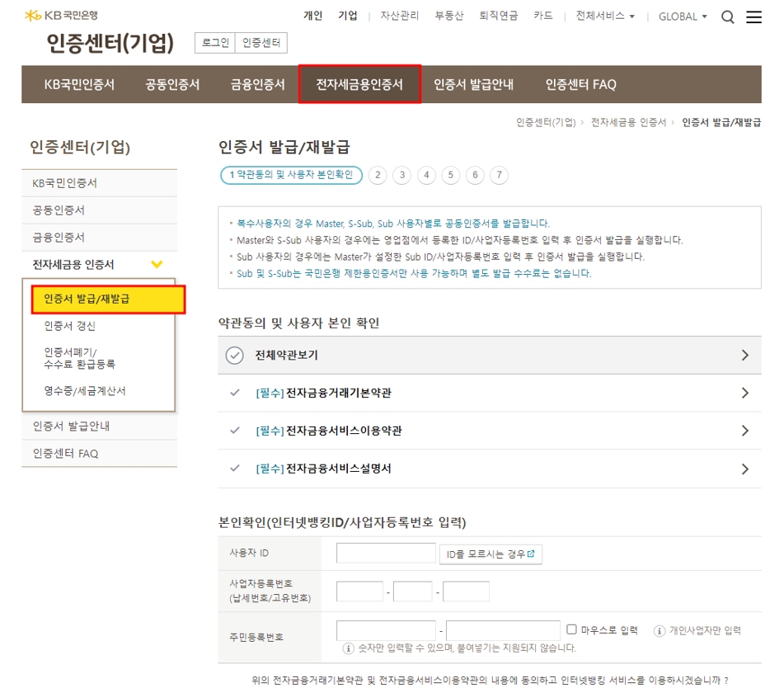Expand 전자금융서비스설명서 chevron
784x688 pixels.
pos(745,469)
